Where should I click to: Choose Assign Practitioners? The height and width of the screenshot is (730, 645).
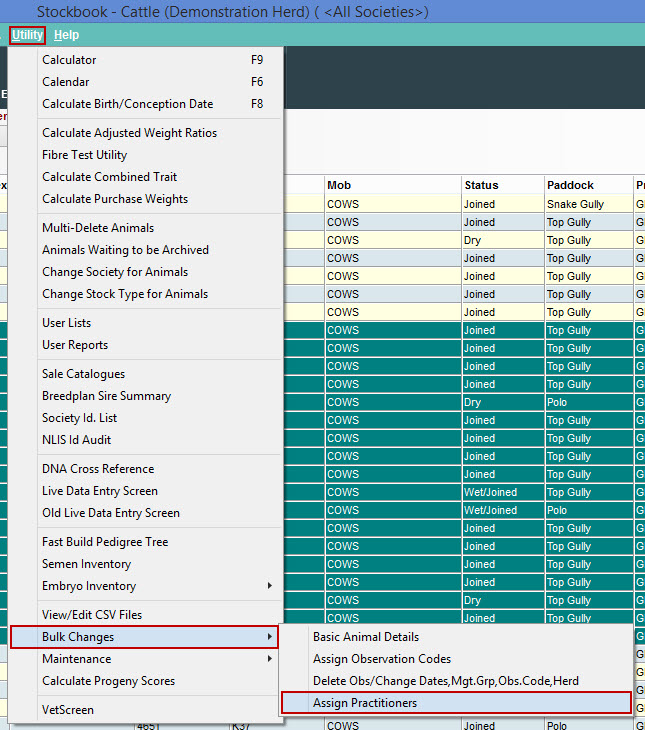(x=456, y=703)
